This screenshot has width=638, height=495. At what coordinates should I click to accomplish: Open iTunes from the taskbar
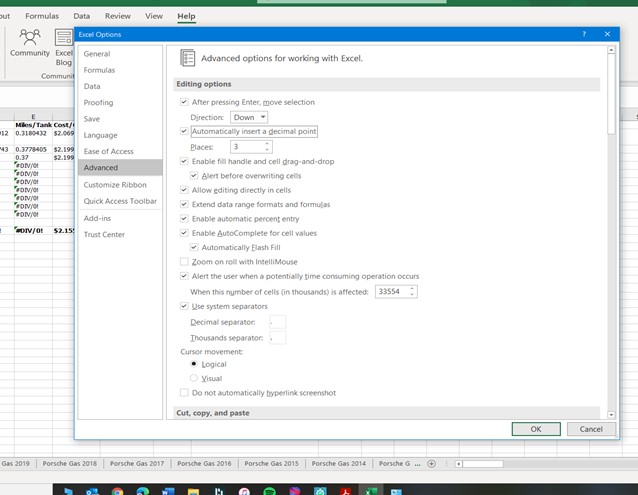tap(244, 491)
